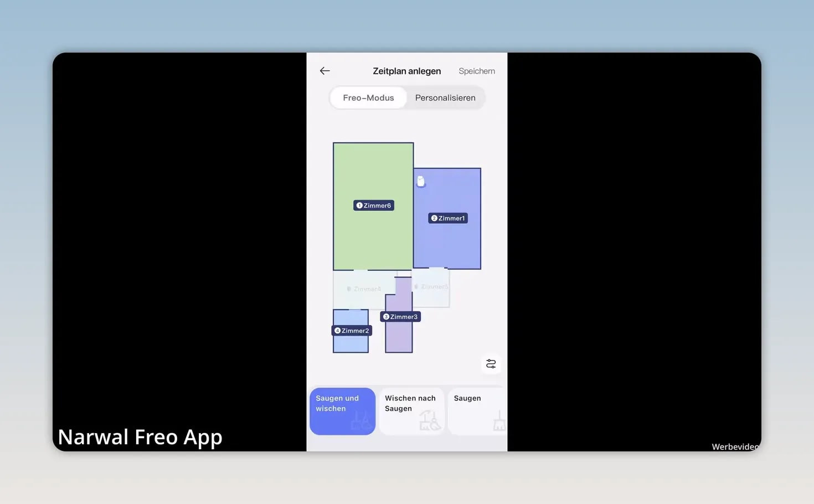Switch to the Freo-Modus tab
The width and height of the screenshot is (814, 504).
point(368,98)
